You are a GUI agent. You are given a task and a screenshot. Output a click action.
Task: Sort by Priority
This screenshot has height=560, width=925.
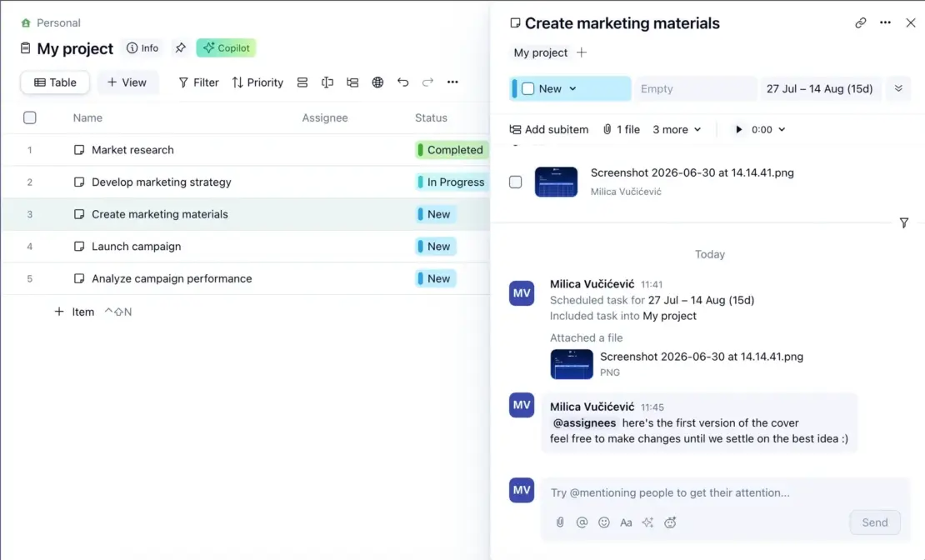[x=257, y=82]
